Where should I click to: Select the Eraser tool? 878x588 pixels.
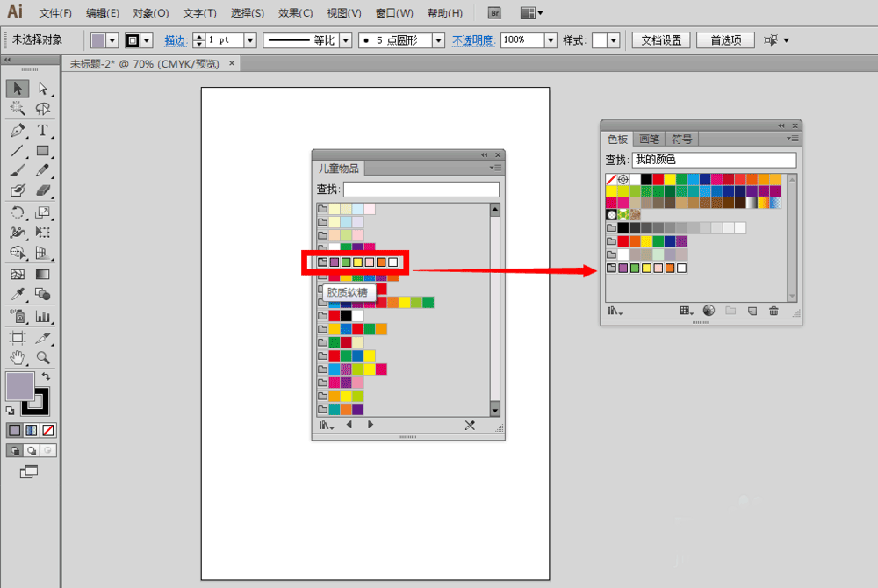(42, 190)
